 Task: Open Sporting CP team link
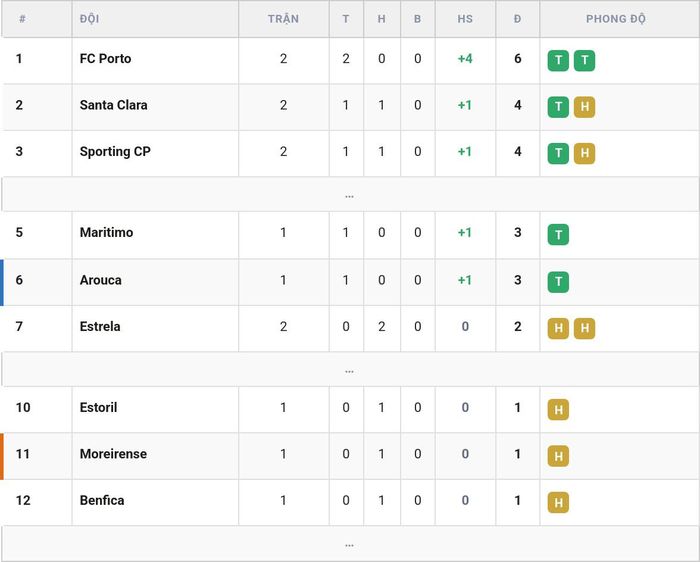(x=115, y=152)
